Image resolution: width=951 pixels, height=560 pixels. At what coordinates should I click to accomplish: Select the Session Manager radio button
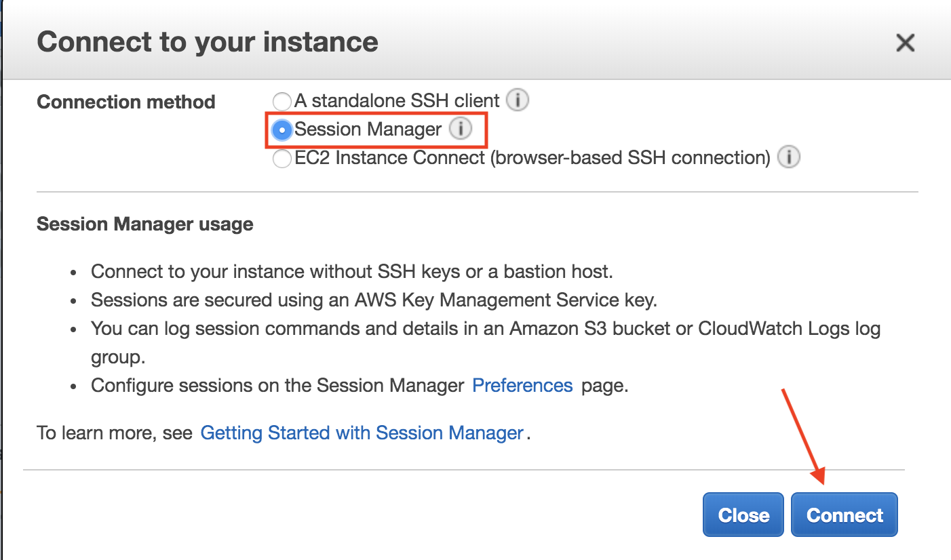[x=282, y=129]
